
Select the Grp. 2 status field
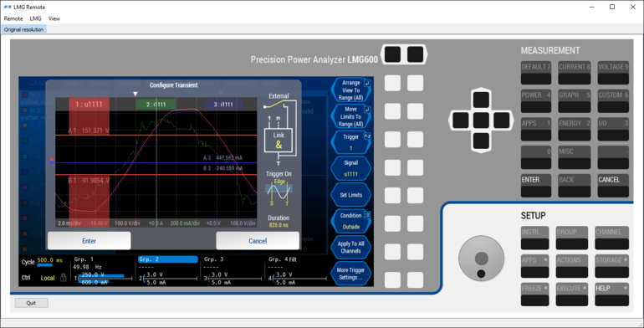click(168, 259)
